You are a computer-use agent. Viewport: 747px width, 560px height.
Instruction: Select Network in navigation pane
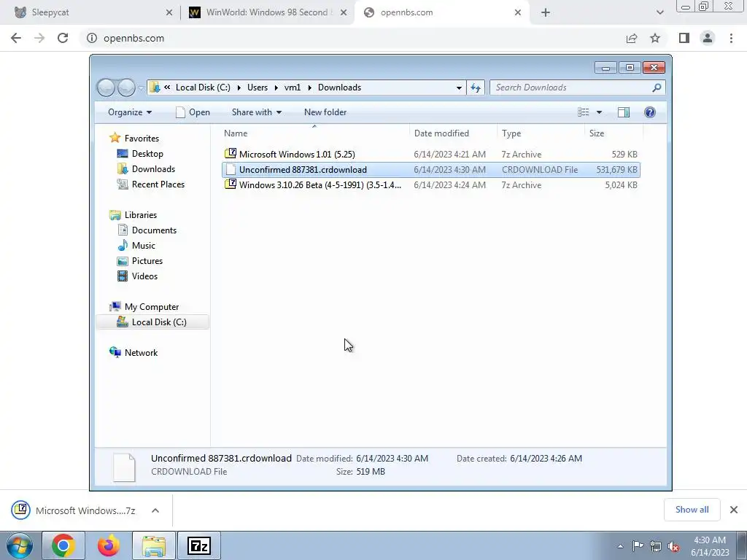[134, 352]
